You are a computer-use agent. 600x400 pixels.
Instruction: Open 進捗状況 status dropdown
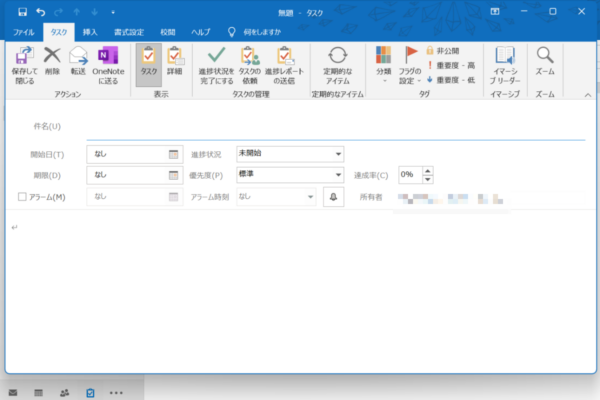338,154
